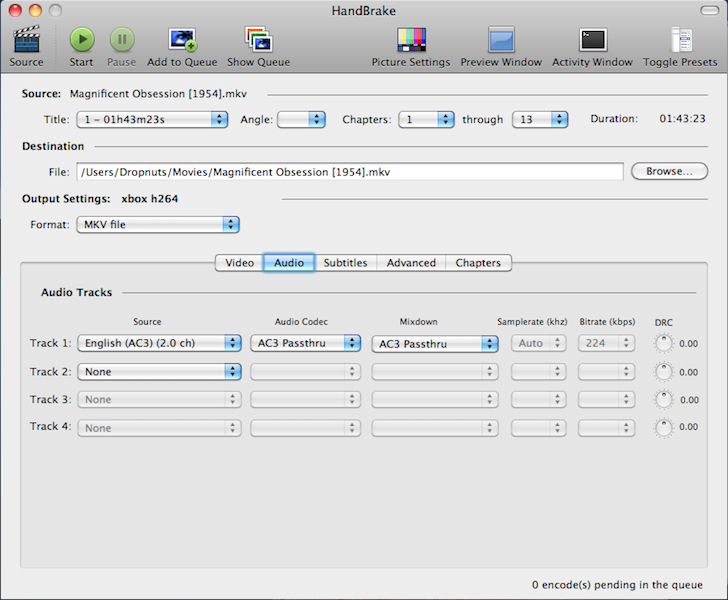Image resolution: width=728 pixels, height=600 pixels.
Task: Open Track 4 Audio Codec dropdown
Action: click(306, 428)
